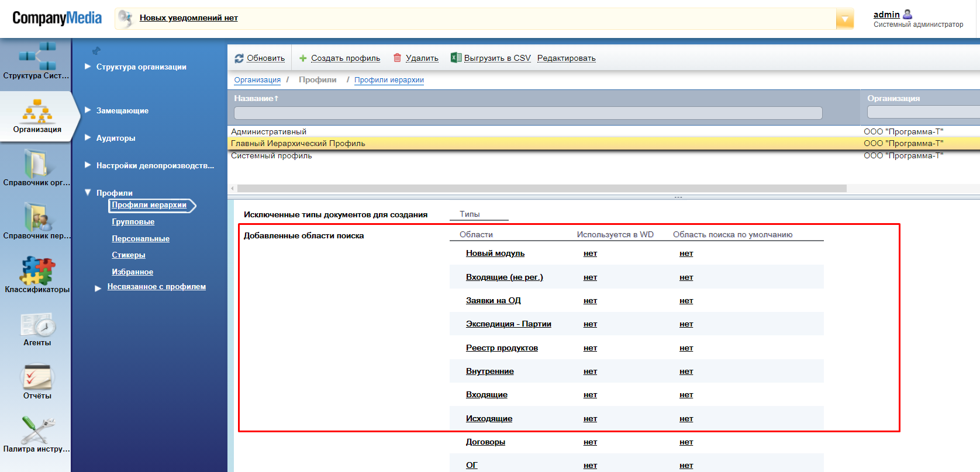
Task: Select Административный profile row
Action: [x=603, y=131]
